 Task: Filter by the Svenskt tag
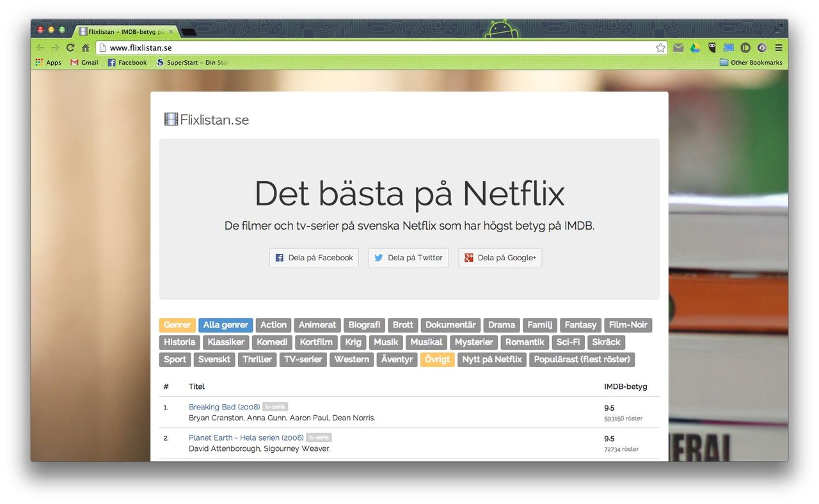click(x=214, y=359)
